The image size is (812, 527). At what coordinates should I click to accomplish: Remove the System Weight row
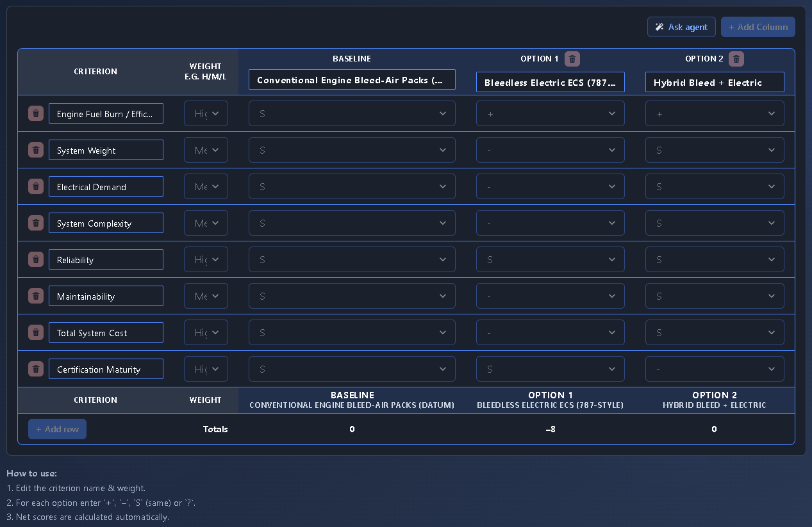[36, 150]
